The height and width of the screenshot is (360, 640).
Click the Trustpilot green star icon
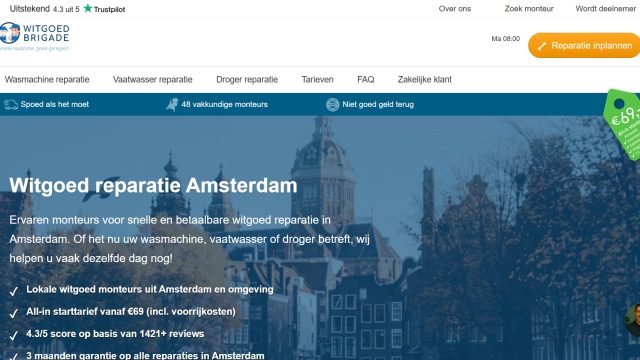click(x=87, y=8)
